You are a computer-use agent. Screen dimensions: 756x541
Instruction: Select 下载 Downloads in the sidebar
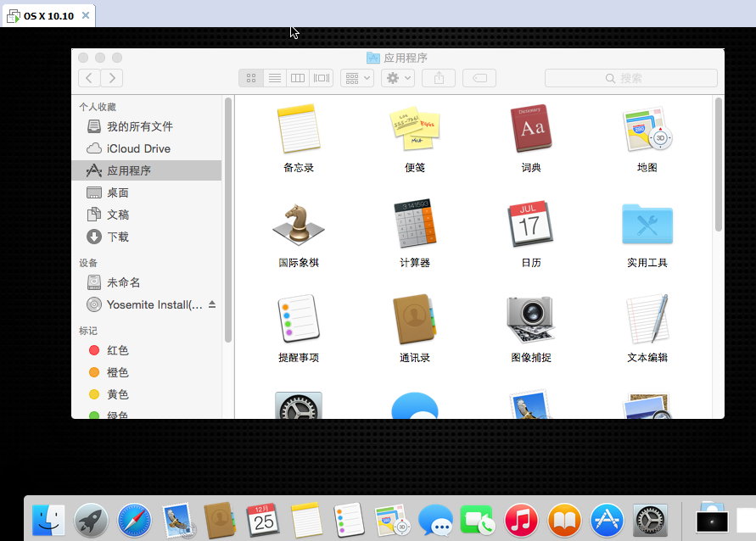pyautogui.click(x=147, y=237)
